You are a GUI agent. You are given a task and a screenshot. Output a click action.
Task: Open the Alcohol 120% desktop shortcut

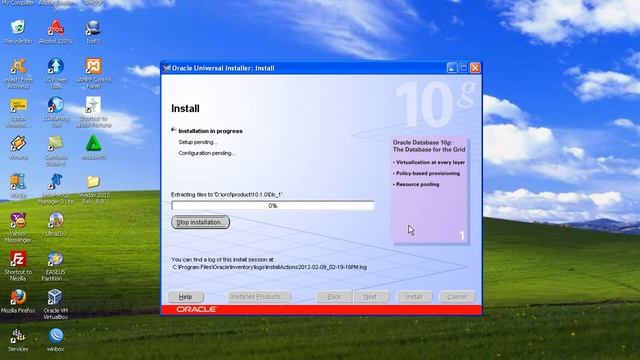[56, 32]
